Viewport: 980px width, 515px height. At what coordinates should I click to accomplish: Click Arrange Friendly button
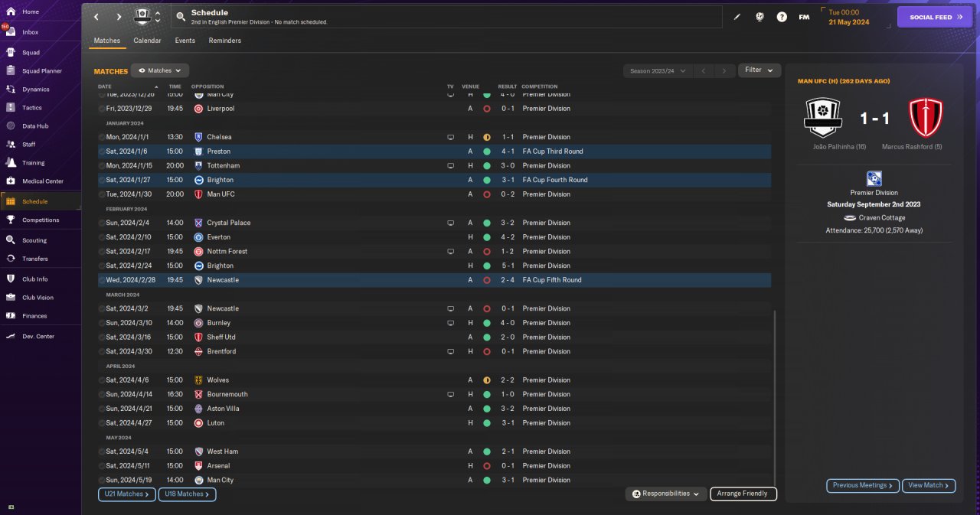pyautogui.click(x=743, y=494)
